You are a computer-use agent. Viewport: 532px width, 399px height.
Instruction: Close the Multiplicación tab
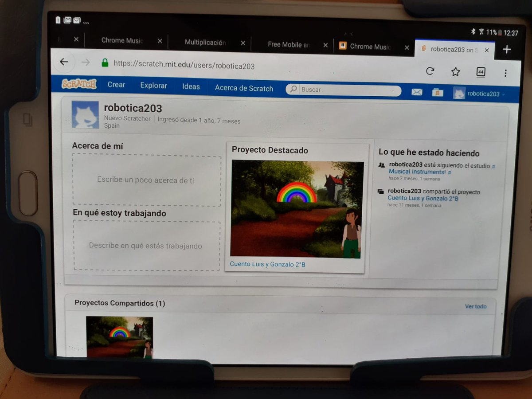[243, 43]
